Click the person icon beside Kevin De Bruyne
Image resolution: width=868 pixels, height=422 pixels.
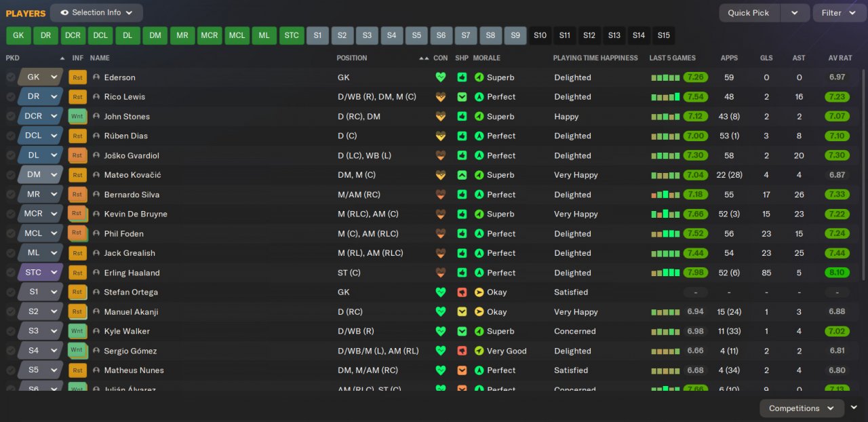click(96, 214)
